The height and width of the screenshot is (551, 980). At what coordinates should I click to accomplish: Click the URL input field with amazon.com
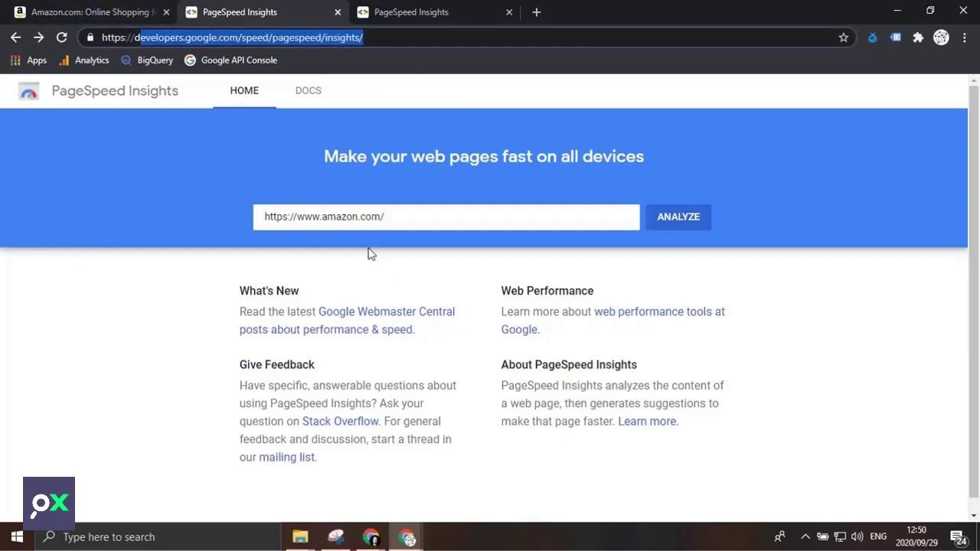(x=446, y=217)
